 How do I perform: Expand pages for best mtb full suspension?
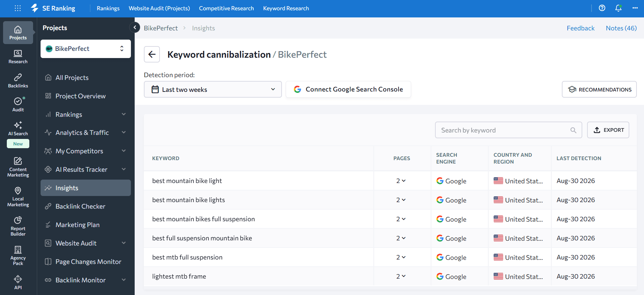coord(401,257)
